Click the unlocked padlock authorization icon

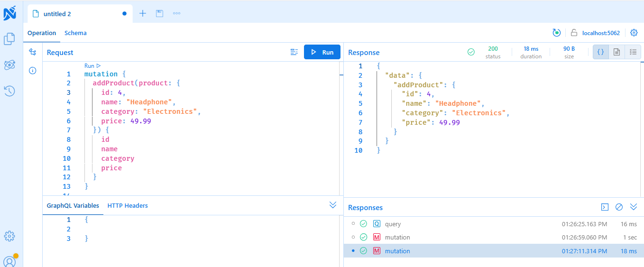click(x=574, y=33)
